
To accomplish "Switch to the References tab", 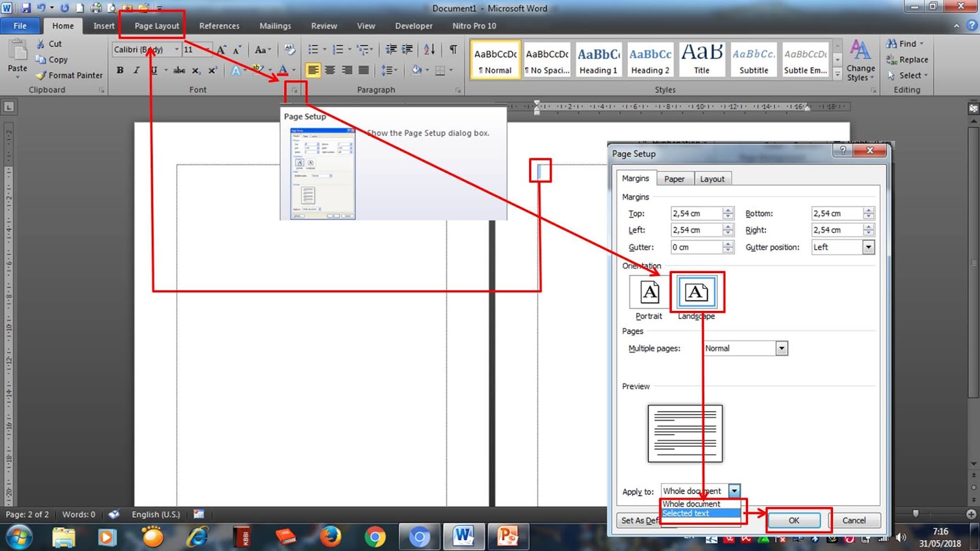I will 219,26.
